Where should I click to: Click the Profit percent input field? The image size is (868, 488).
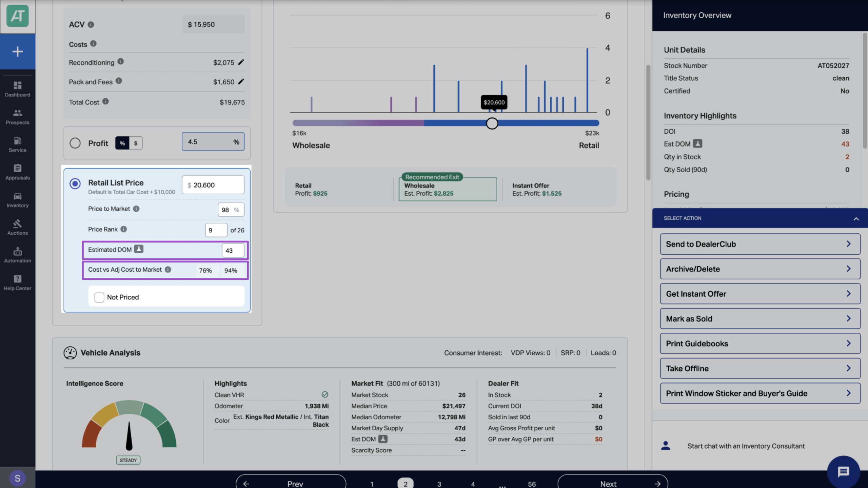[213, 142]
